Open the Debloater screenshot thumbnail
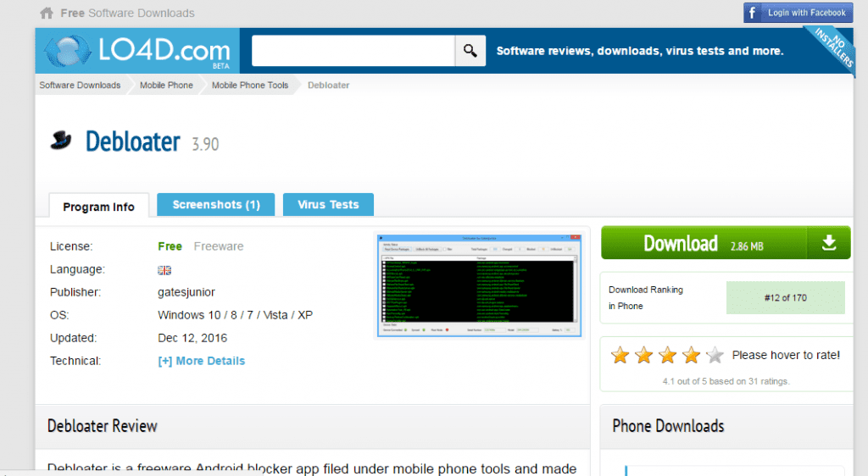This screenshot has width=868, height=476. coord(479,285)
